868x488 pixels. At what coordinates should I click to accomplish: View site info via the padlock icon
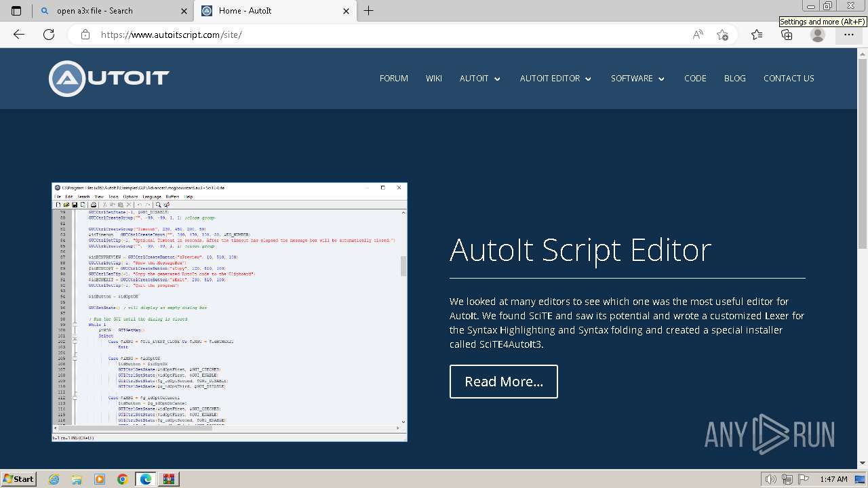(x=85, y=35)
